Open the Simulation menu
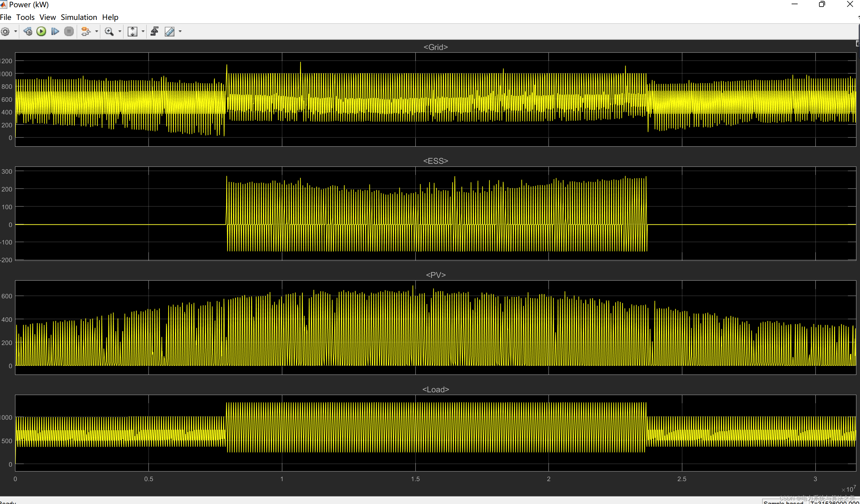The width and height of the screenshot is (860, 504). 79,17
